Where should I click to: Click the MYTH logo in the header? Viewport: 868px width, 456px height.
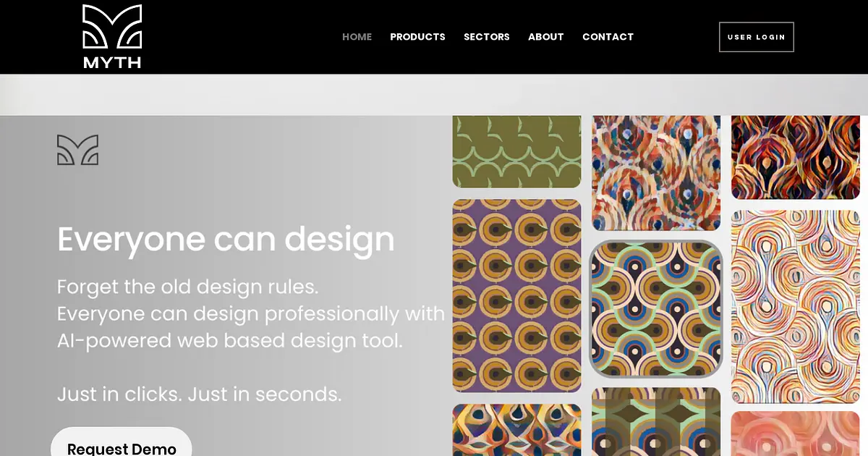tap(112, 37)
